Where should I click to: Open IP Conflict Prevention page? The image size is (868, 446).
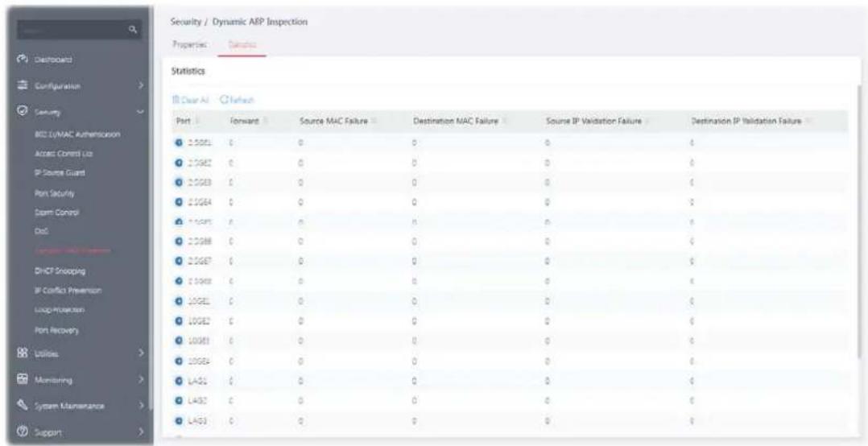coord(68,291)
